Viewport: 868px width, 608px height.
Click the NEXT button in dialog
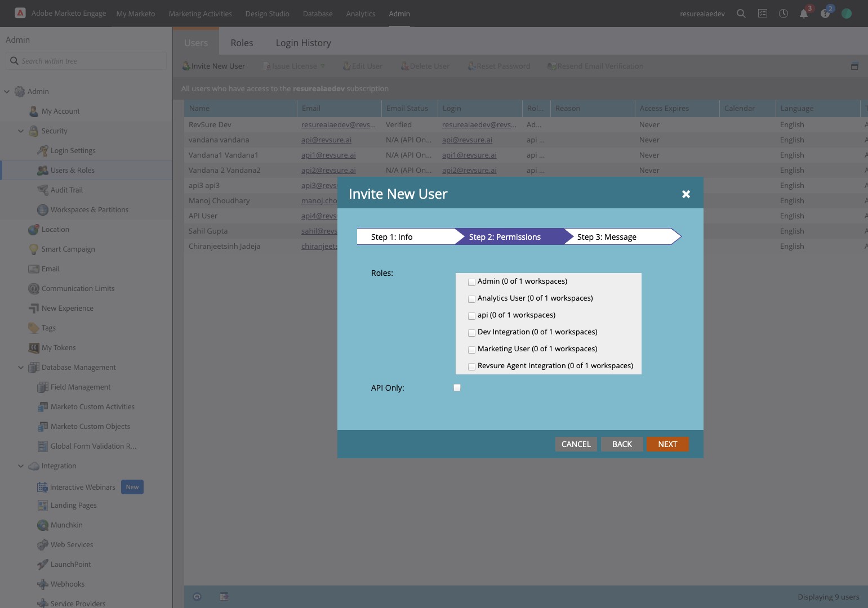click(x=667, y=444)
